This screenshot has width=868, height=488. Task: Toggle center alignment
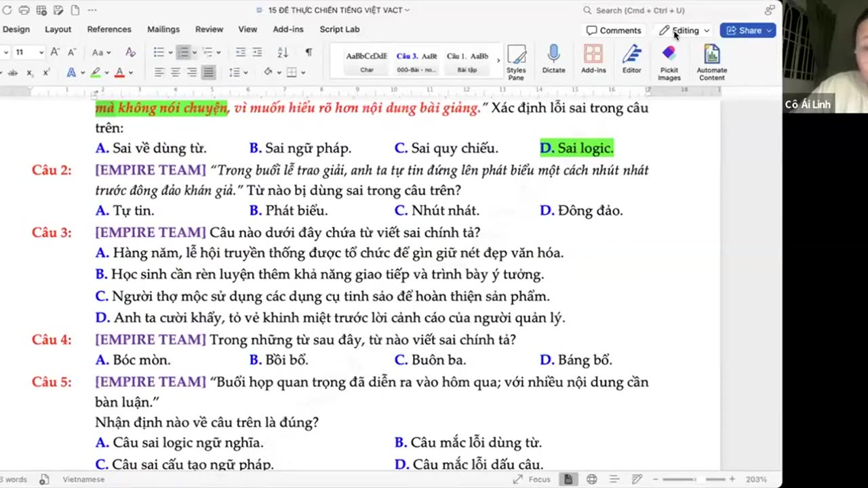pyautogui.click(x=175, y=73)
